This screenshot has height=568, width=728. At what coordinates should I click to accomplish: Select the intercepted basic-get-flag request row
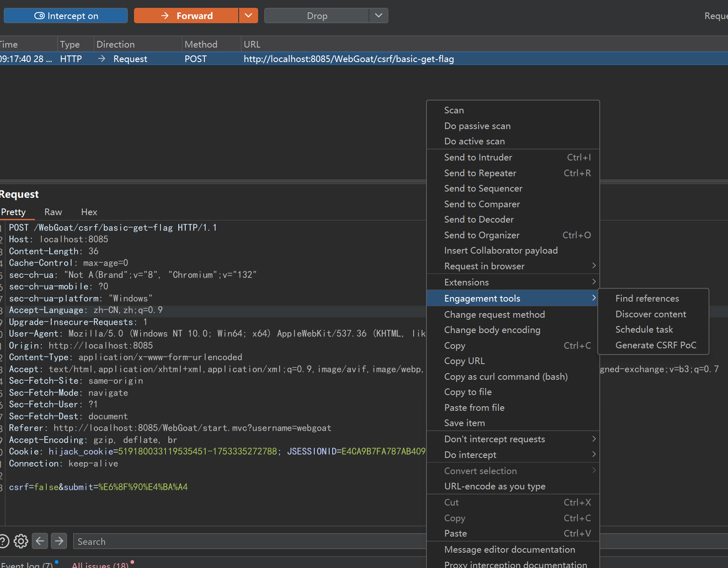click(364, 59)
